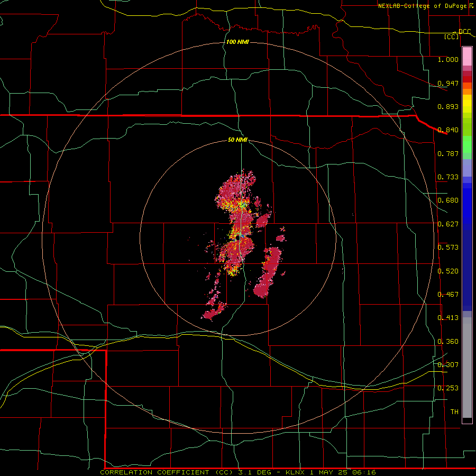
Task: Click the 50 NMI range ring label
Action: pos(237,140)
